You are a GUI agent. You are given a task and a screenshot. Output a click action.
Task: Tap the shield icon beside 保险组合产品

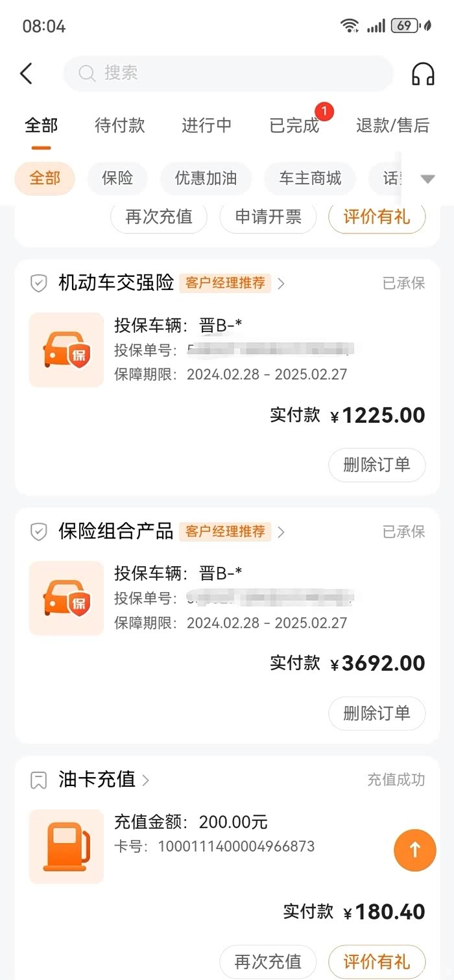pyautogui.click(x=39, y=532)
